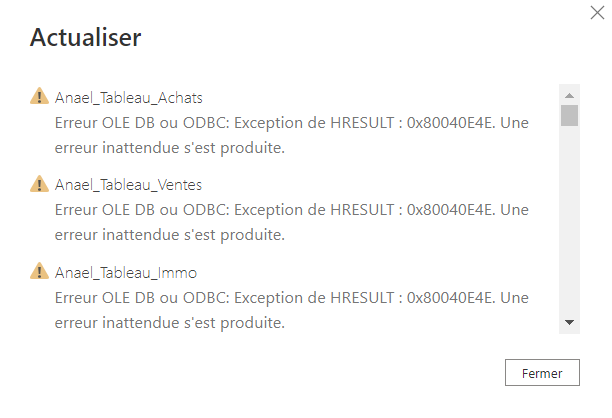Click the OLE DB error text under Ventes
612x418 pixels.
pyautogui.click(x=292, y=222)
